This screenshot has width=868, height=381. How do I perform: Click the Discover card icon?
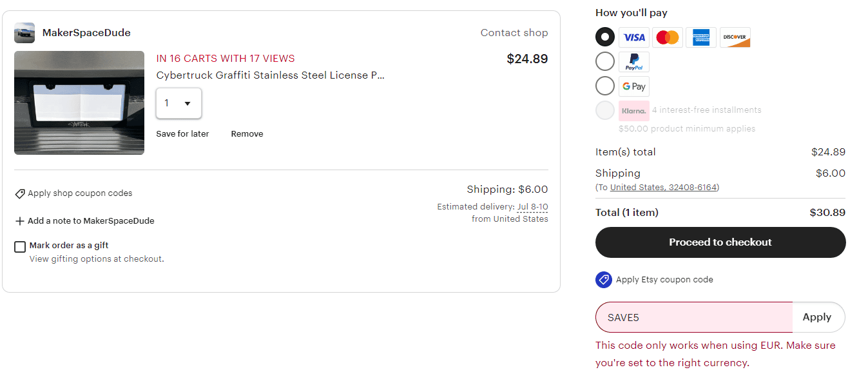pos(735,37)
